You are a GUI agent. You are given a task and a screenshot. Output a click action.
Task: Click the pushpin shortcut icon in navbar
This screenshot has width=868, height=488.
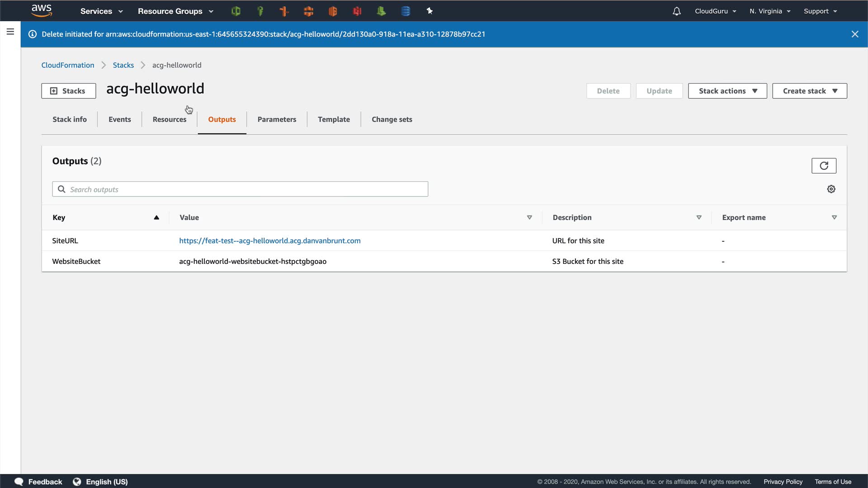click(429, 11)
